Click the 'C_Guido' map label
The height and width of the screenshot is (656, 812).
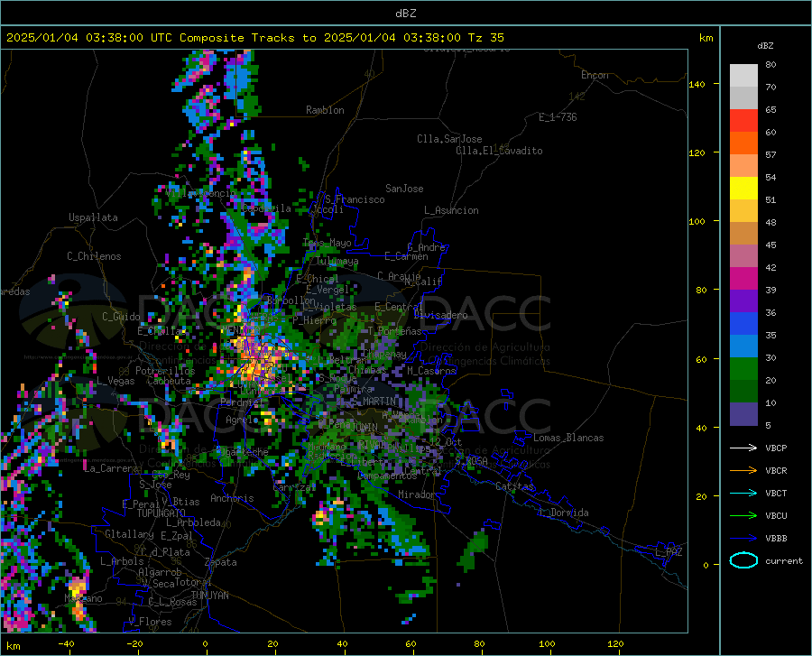121,317
